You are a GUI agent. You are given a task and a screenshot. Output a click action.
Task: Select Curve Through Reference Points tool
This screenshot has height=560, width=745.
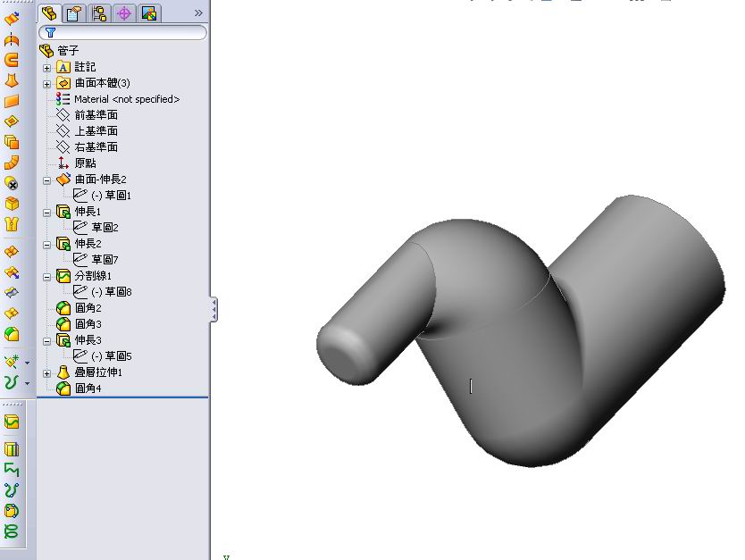12,489
